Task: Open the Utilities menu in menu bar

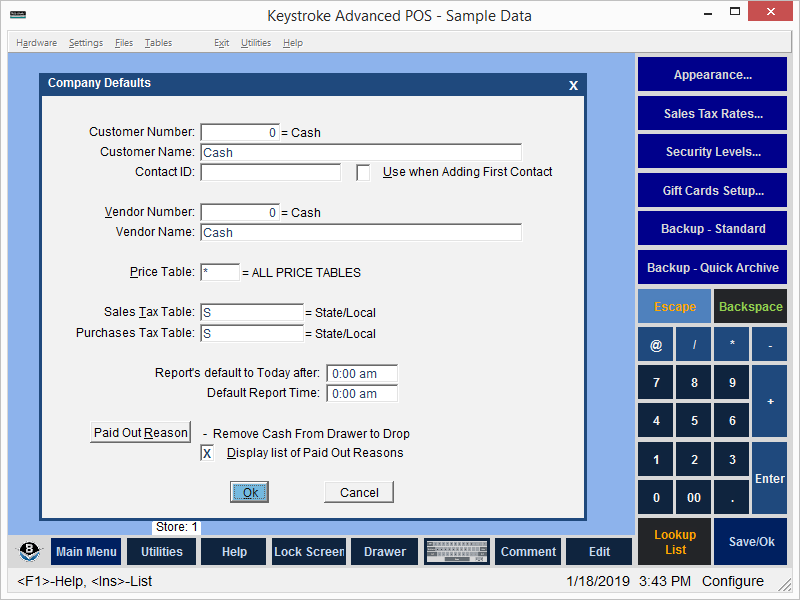Action: click(x=255, y=43)
